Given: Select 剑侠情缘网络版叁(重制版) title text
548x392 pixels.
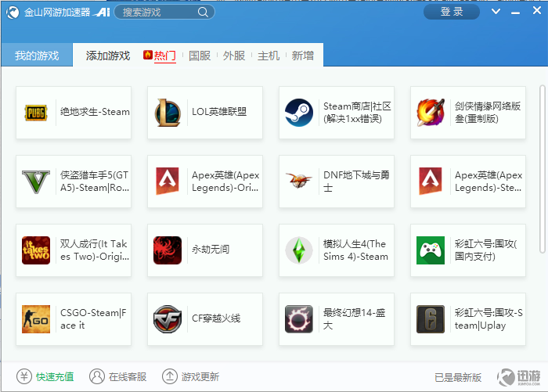Looking at the screenshot, I should (488, 113).
